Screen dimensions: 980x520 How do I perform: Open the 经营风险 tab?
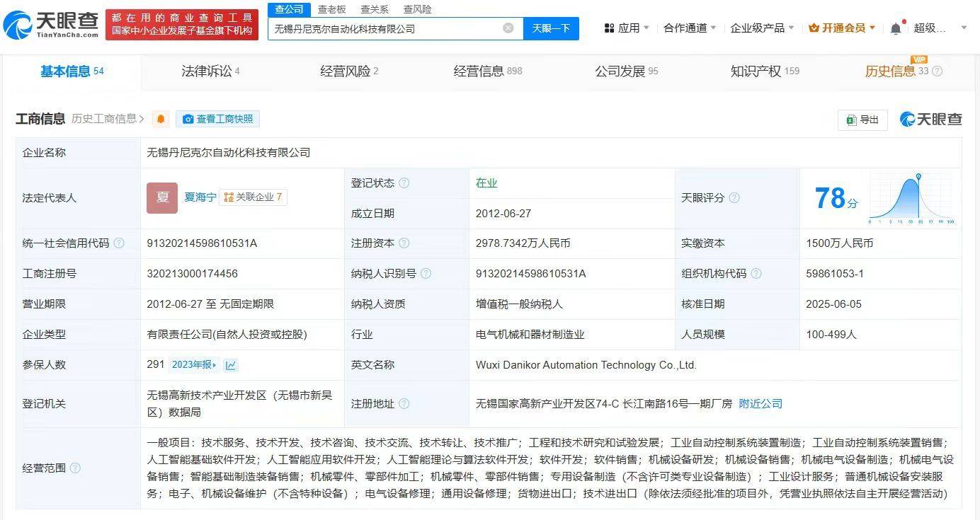click(349, 71)
